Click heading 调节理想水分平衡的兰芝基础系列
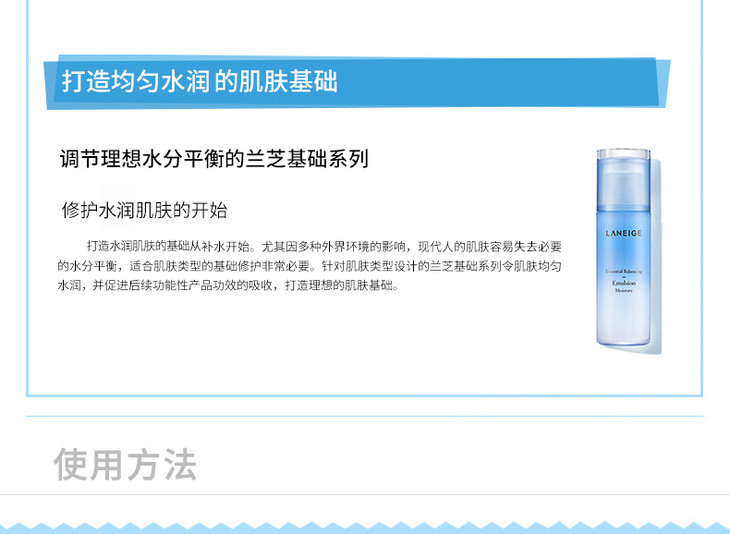Image resolution: width=730 pixels, height=534 pixels. coord(214,159)
